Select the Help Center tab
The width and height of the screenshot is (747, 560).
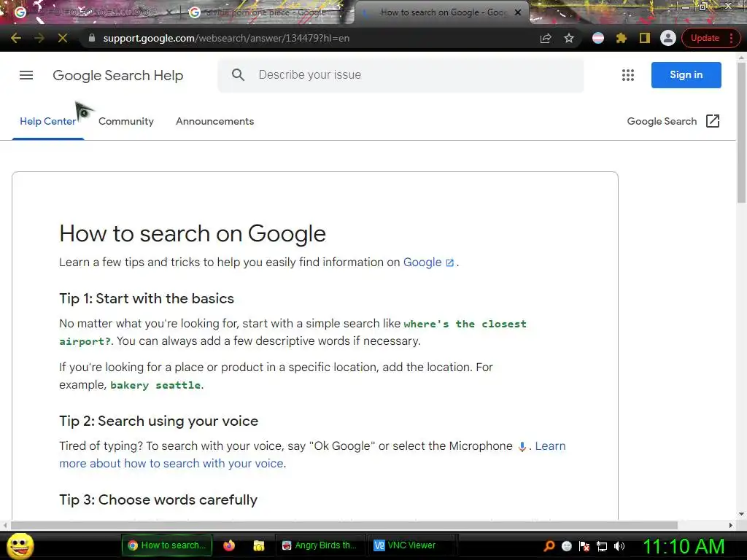(x=47, y=122)
